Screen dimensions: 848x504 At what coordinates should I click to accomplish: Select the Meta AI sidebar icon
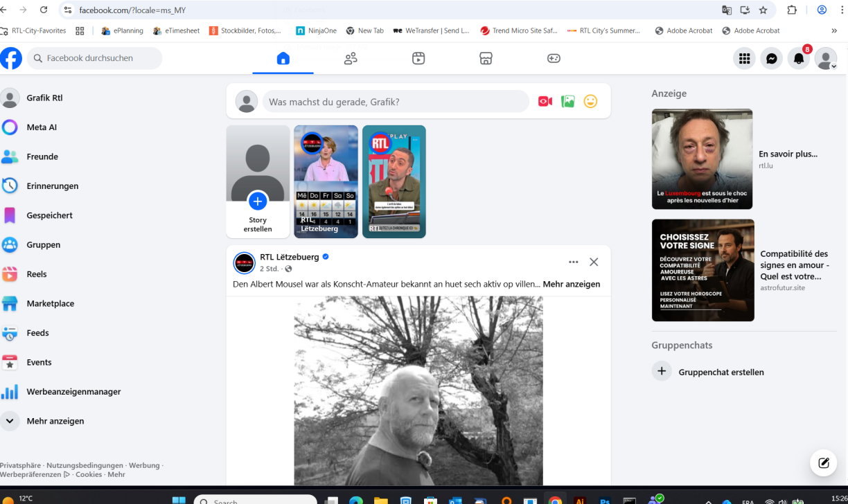(x=10, y=127)
